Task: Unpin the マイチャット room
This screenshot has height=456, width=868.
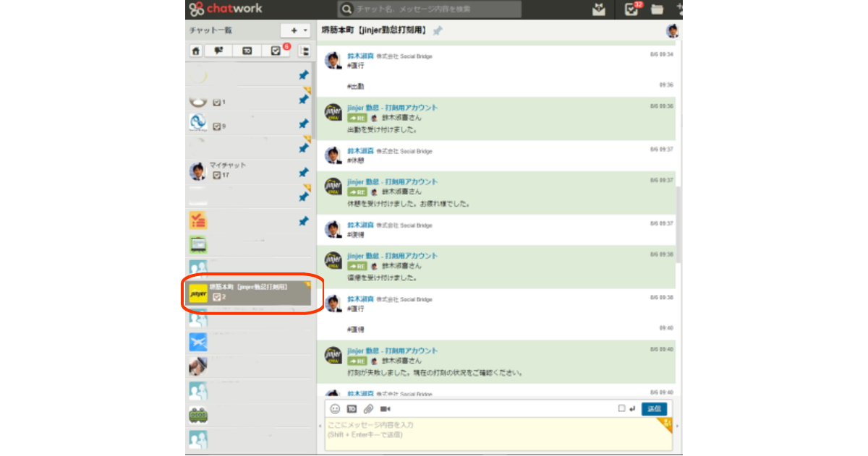Action: pos(304,173)
